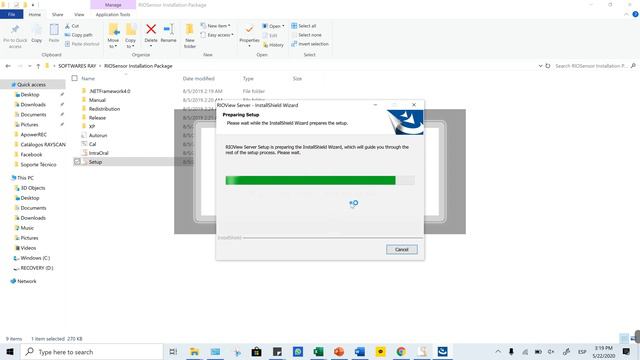Go up one folder level arrow
The image size is (640, 360).
38,66
